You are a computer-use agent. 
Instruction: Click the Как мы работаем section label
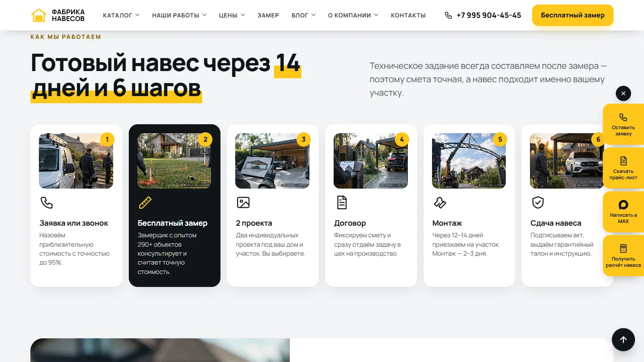pyautogui.click(x=66, y=37)
